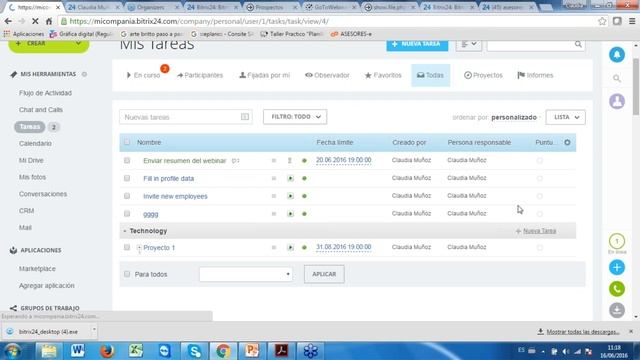Toggle select-all checkbox in table header

[127, 142]
